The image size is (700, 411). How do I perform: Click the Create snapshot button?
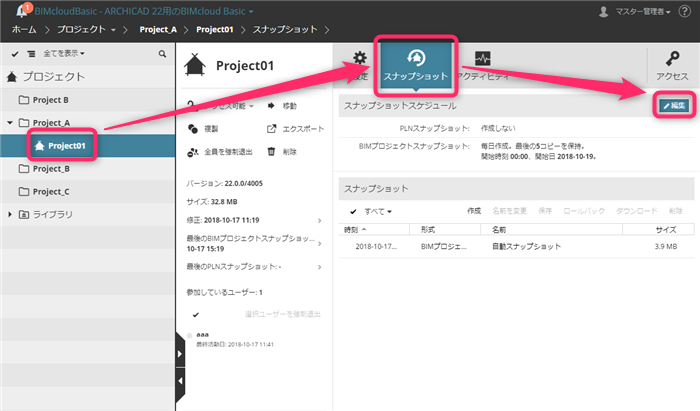(x=474, y=211)
